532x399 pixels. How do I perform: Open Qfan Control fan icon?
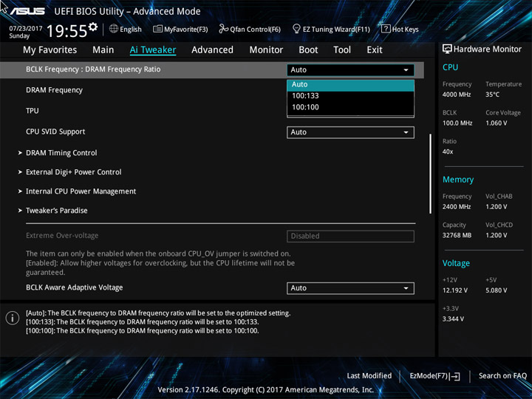(224, 29)
